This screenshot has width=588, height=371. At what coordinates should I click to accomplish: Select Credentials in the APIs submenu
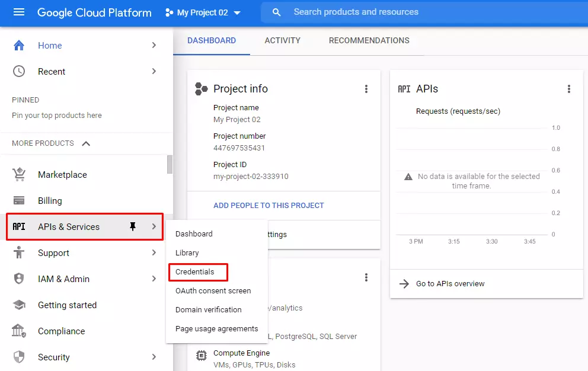pos(195,272)
